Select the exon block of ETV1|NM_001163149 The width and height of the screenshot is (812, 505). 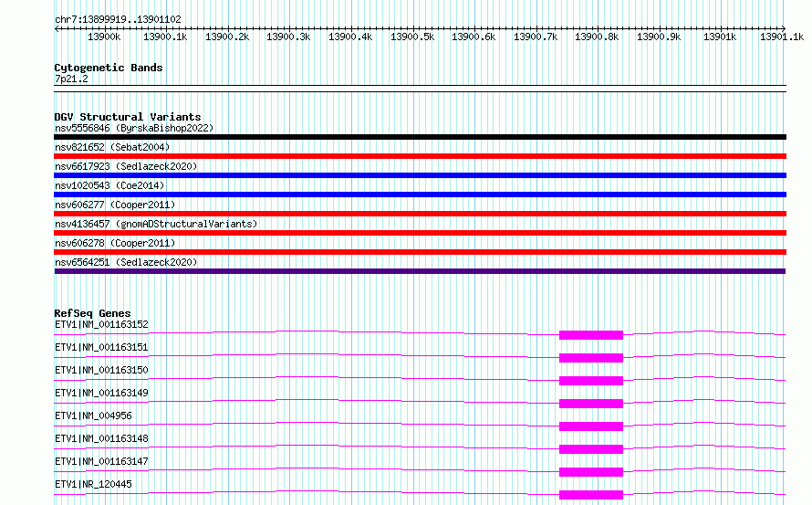(591, 404)
